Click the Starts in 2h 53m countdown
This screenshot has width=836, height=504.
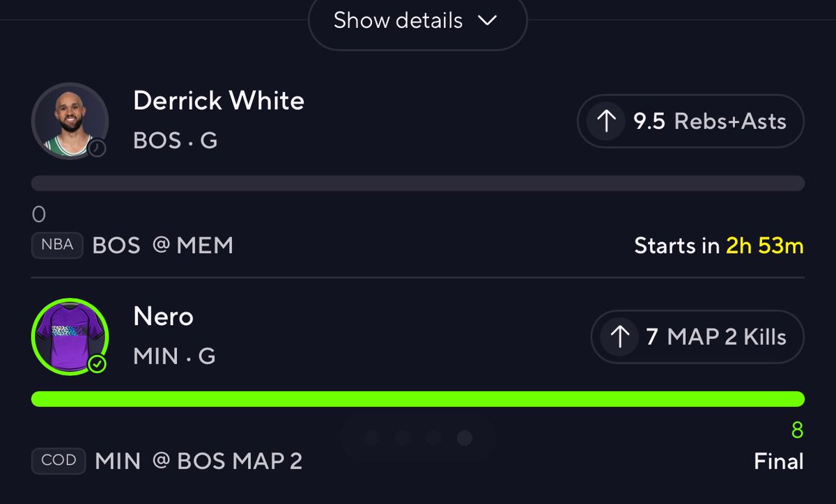pyautogui.click(x=719, y=246)
